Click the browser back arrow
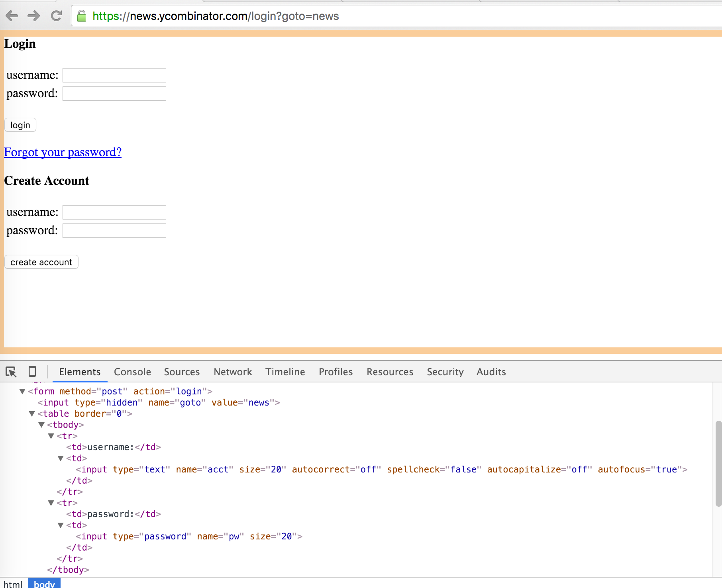Image resolution: width=722 pixels, height=588 pixels. point(12,16)
